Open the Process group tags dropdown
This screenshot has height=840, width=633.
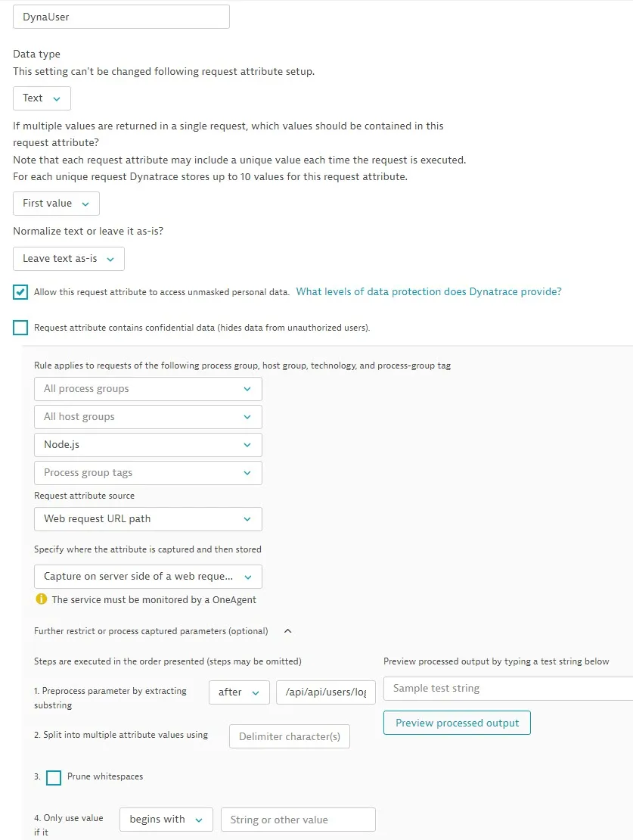pos(148,473)
